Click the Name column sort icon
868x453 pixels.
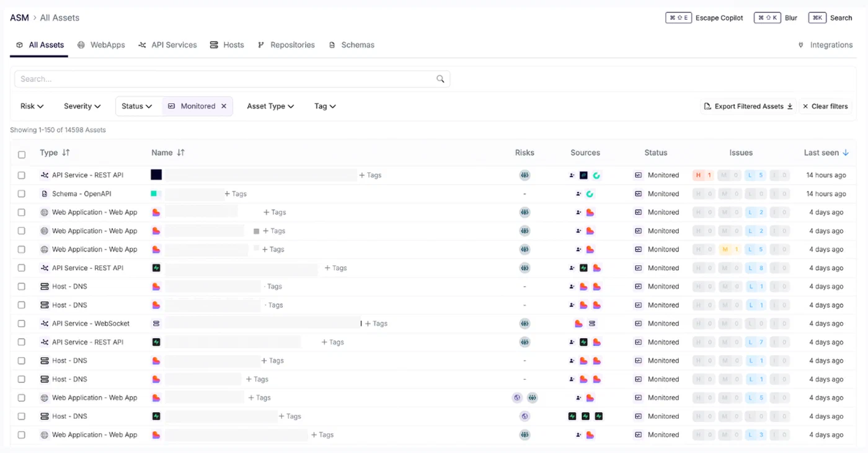(x=181, y=152)
